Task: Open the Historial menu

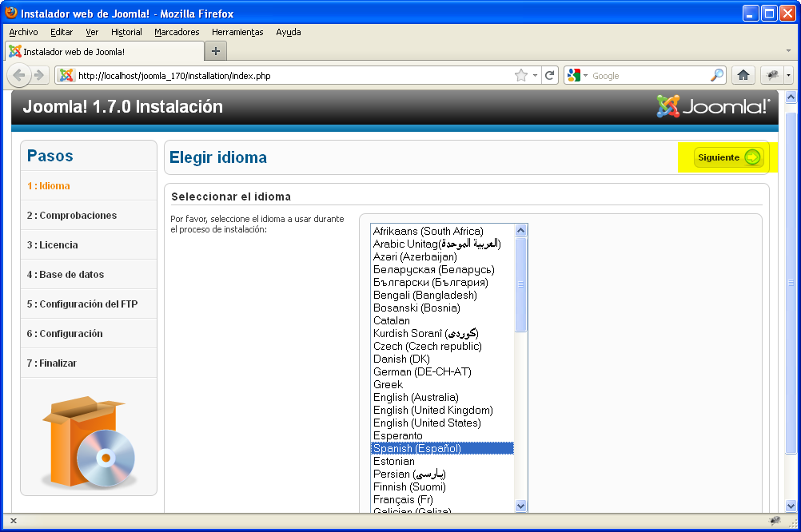Action: [x=126, y=32]
